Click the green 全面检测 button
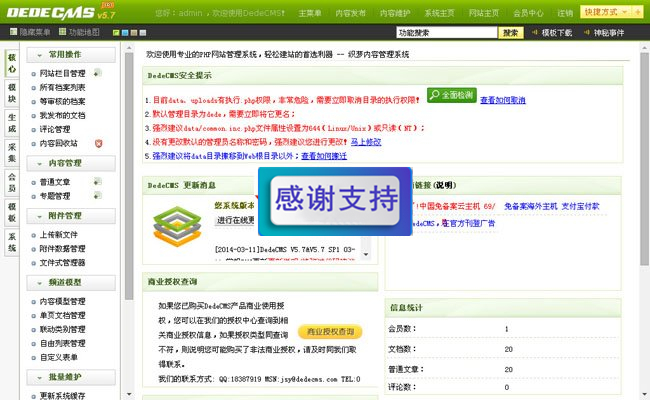The width and height of the screenshot is (650, 400). pyautogui.click(x=451, y=95)
